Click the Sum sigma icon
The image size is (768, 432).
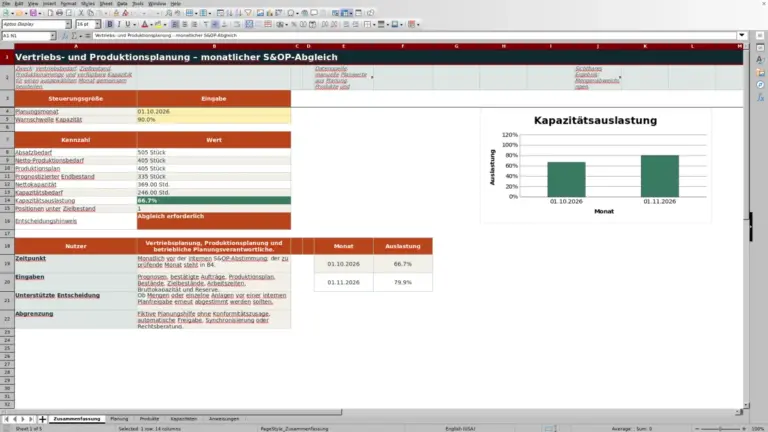coord(74,36)
